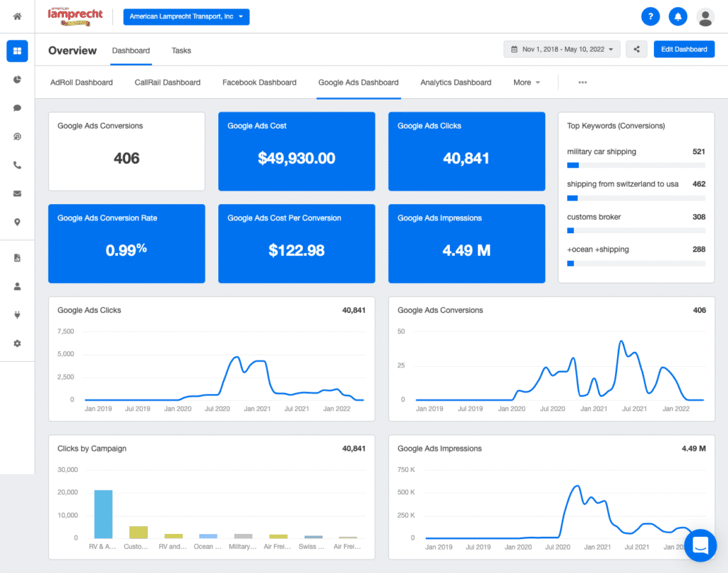728x573 pixels.
Task: Click the 'Top Keywords (Conversions)' title
Action: (x=616, y=126)
